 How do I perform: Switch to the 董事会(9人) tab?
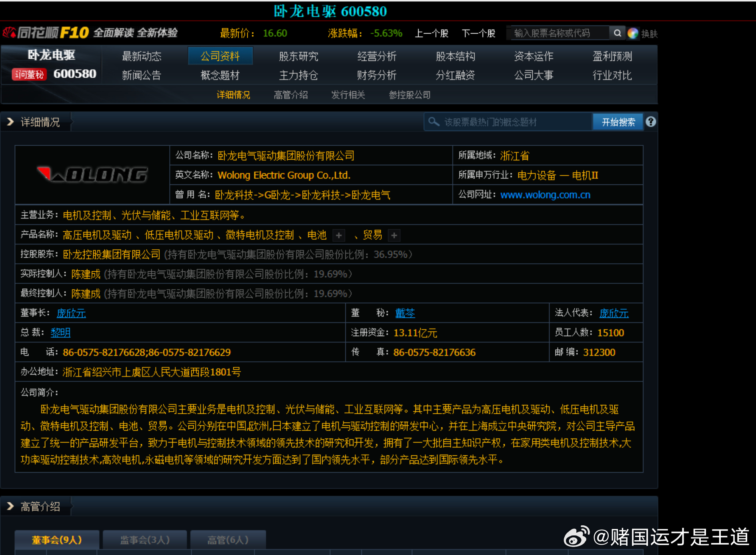[57, 540]
